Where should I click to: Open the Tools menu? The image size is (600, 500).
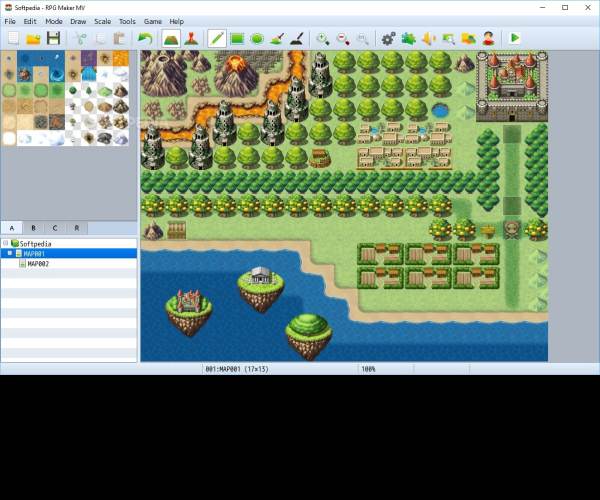pos(127,21)
